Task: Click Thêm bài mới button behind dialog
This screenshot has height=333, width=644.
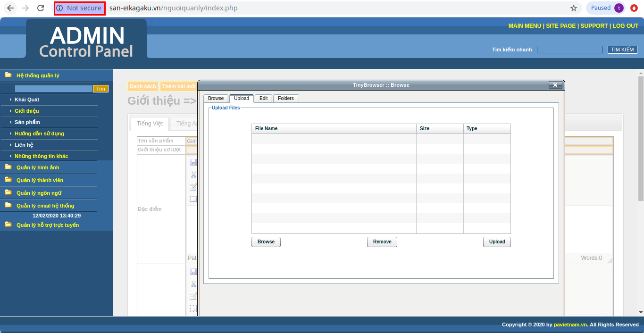Action: click(x=179, y=86)
